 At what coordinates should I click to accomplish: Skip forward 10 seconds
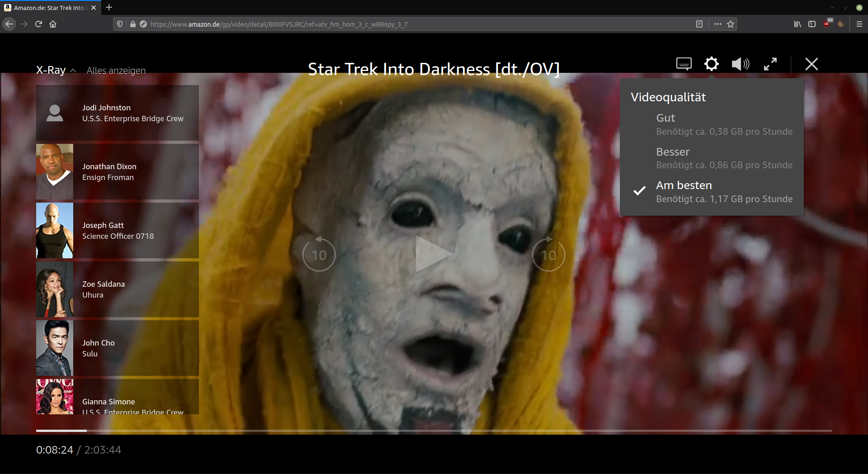548,254
